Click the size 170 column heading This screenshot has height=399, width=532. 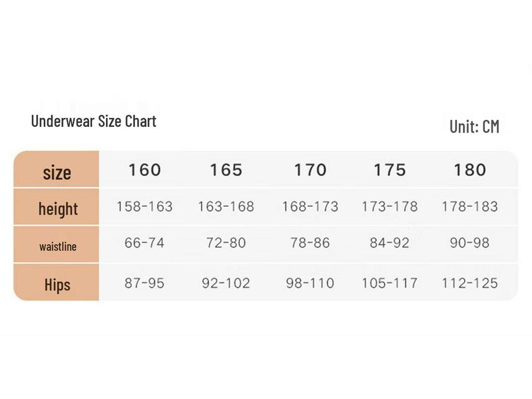[310, 170]
